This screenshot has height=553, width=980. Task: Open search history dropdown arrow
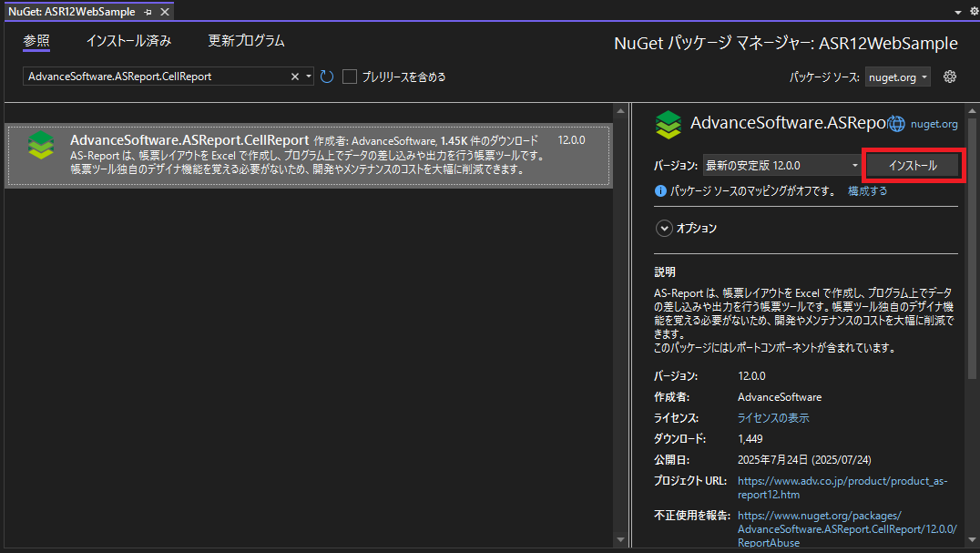coord(308,77)
